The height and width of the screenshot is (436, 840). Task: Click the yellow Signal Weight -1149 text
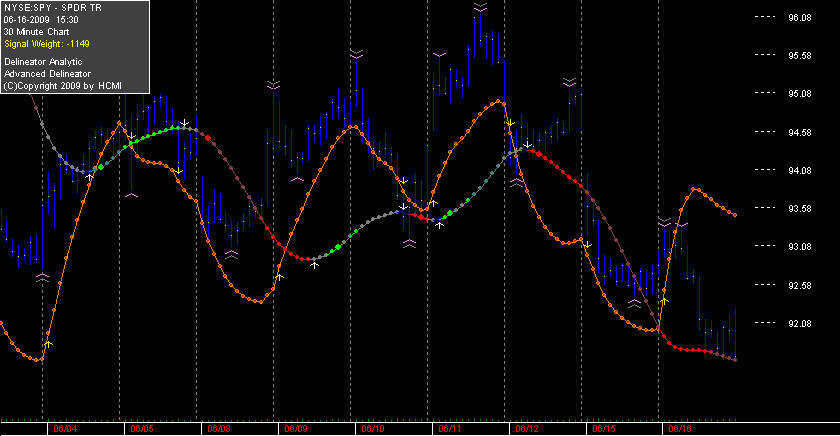click(47, 44)
